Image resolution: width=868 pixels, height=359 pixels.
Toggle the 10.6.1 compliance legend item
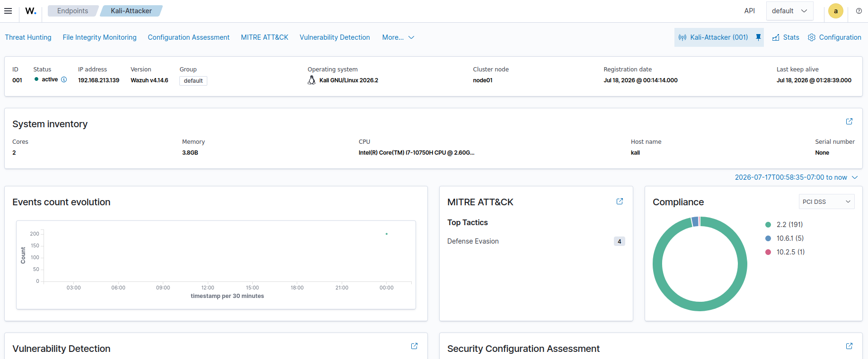785,238
